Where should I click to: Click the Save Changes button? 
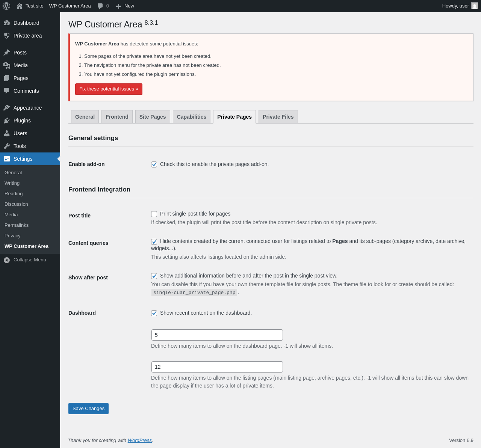tap(88, 409)
